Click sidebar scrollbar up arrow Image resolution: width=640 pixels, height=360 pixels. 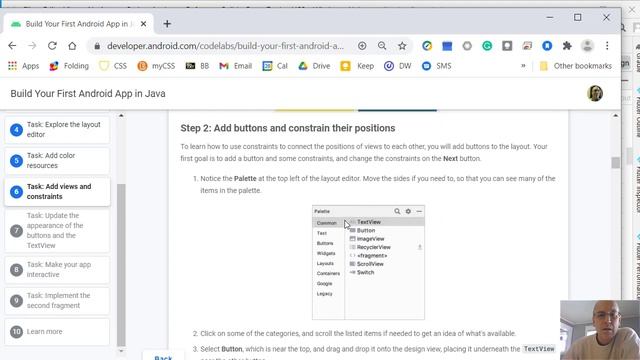(121, 116)
